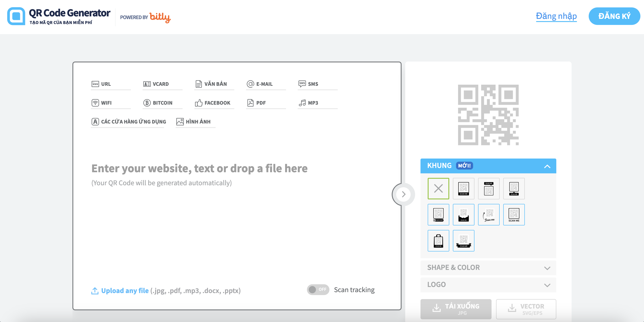Click the PDF file icon
Viewport: 644px width, 322px height.
point(250,103)
